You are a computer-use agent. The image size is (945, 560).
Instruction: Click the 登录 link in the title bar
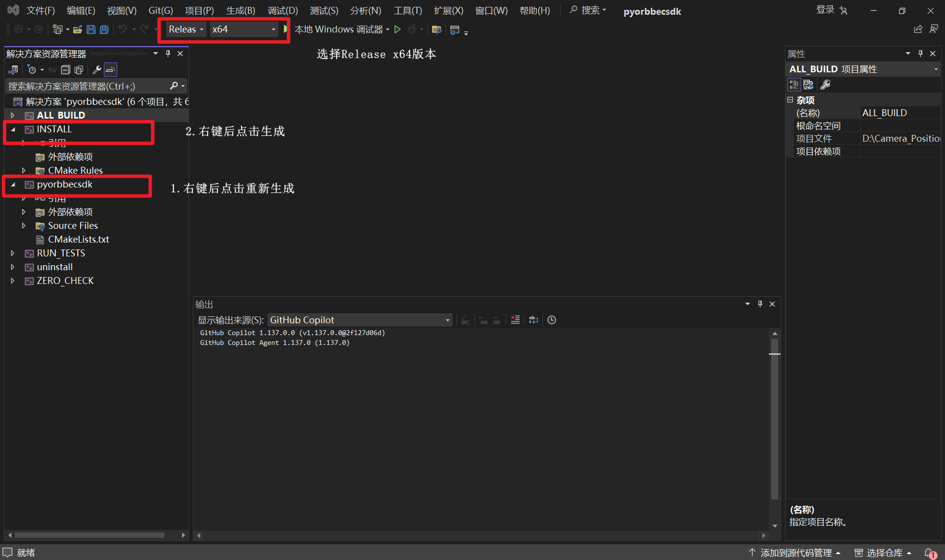825,9
